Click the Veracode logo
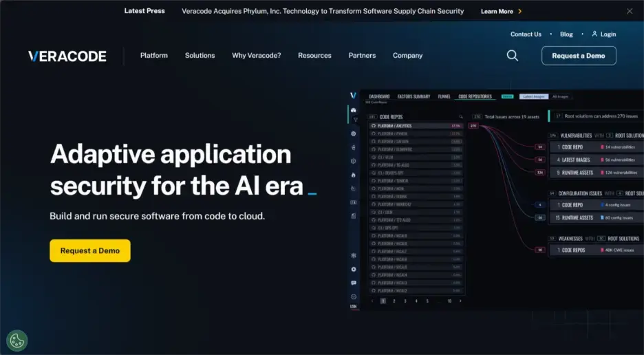The width and height of the screenshot is (644, 355). click(x=67, y=56)
